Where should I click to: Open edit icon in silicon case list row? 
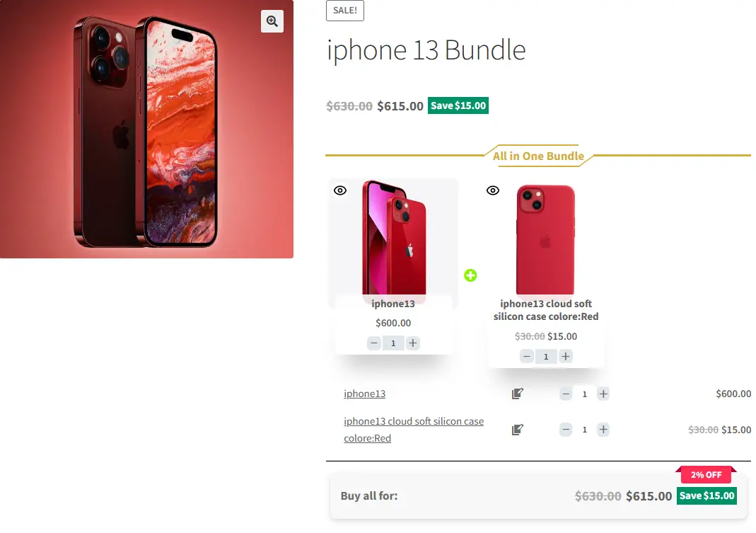pyautogui.click(x=518, y=429)
